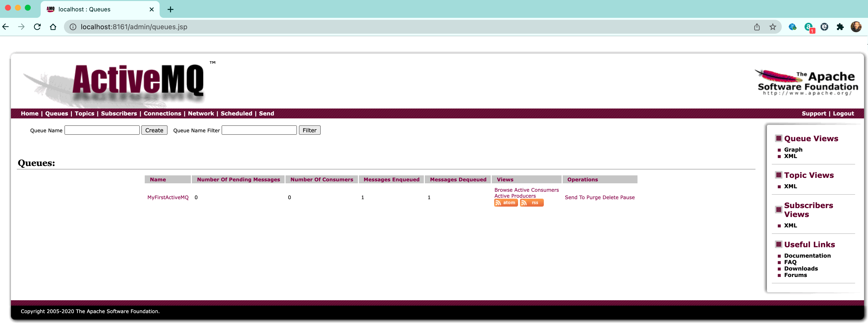
Task: Open the Connections section
Action: [x=162, y=113]
